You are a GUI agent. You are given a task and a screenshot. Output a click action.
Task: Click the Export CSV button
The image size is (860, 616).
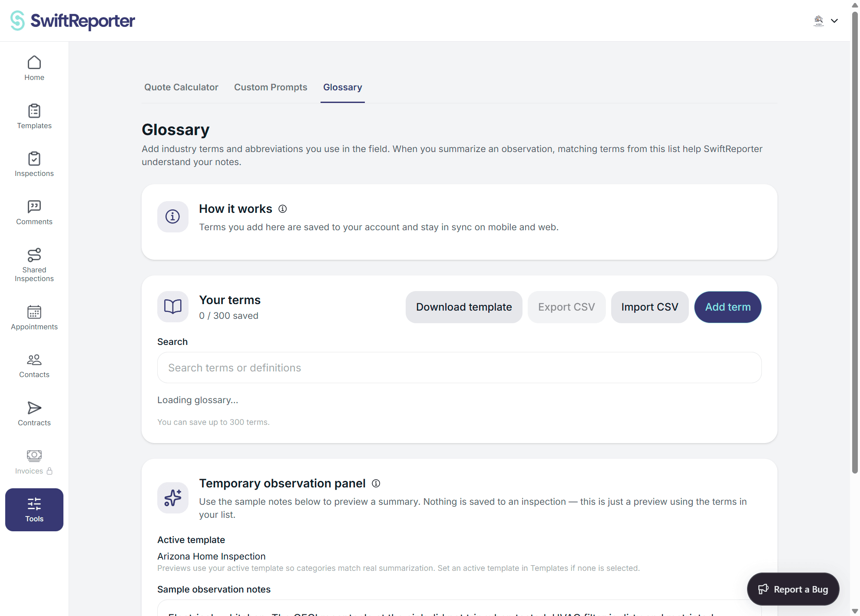(566, 307)
